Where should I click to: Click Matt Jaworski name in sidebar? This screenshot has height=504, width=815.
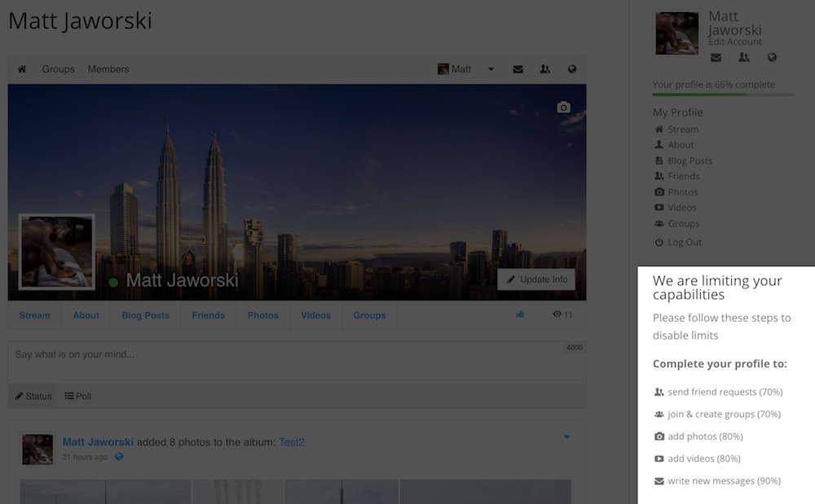point(734,24)
